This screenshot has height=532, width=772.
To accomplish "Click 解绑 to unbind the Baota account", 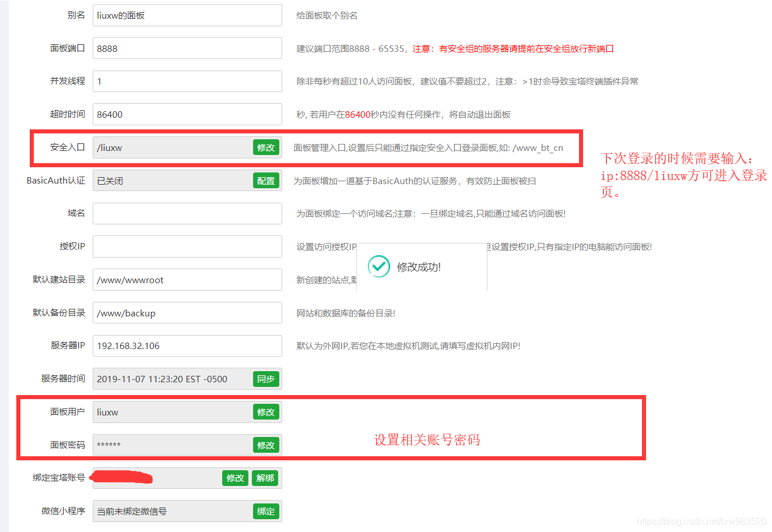I will [265, 478].
